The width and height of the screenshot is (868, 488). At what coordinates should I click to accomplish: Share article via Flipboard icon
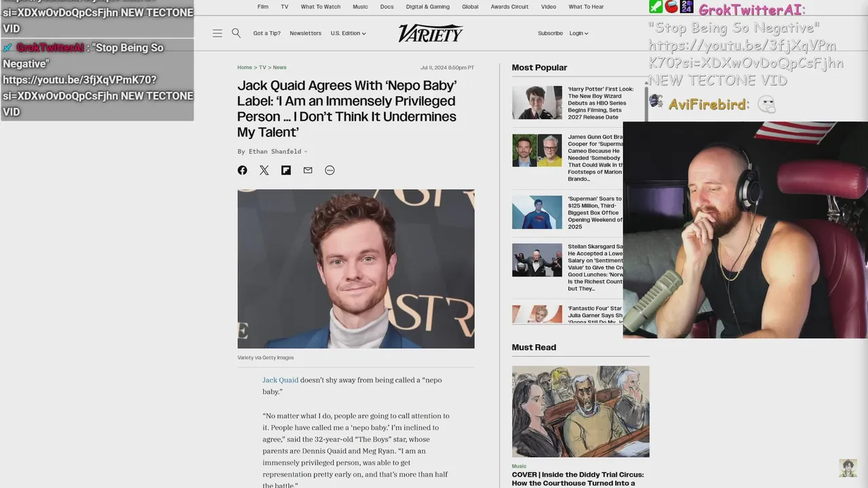coord(286,170)
